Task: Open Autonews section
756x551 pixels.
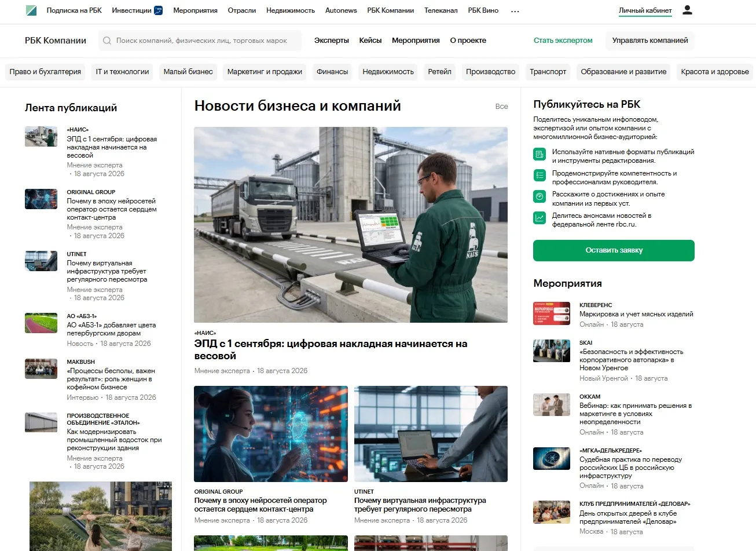Action: [341, 10]
